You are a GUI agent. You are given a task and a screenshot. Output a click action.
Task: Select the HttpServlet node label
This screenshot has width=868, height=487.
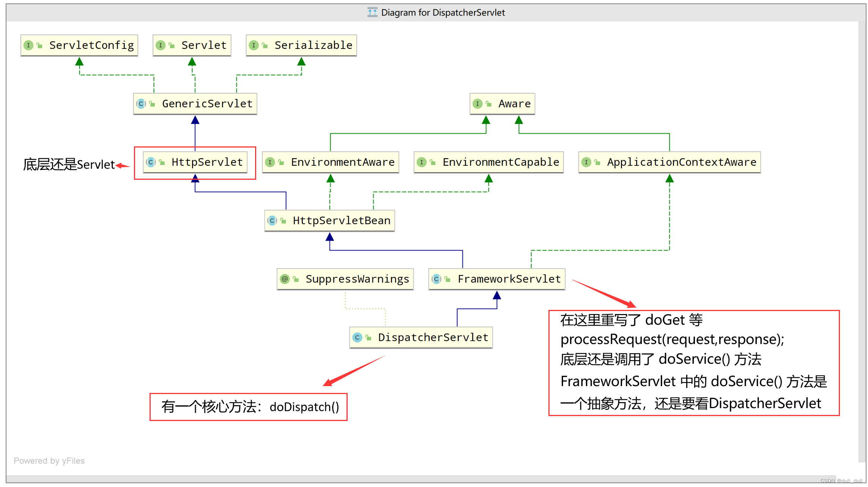click(x=207, y=162)
